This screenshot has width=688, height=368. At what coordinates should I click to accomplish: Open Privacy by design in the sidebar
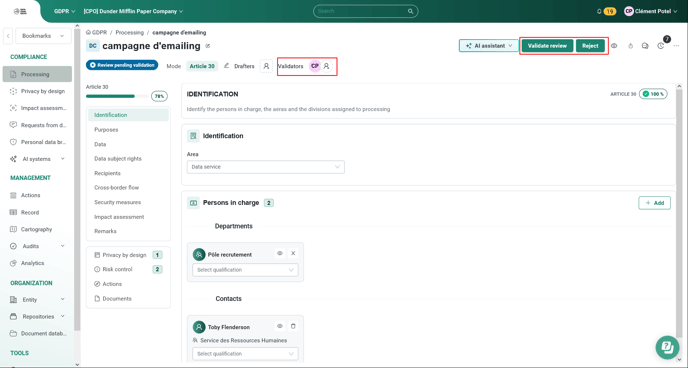tap(37, 91)
